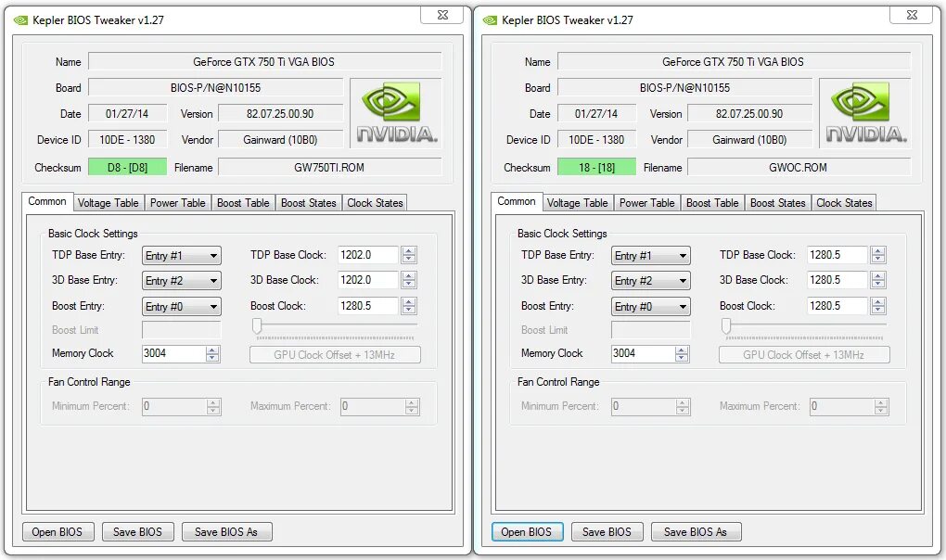The image size is (946, 560).
Task: Click 3D Base Clock stepper in right window
Action: 877,280
